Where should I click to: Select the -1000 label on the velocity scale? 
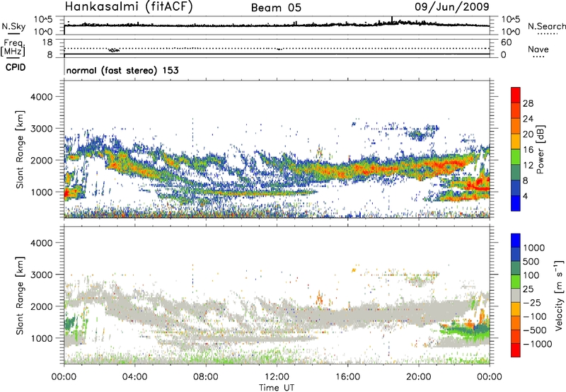pos(537,344)
